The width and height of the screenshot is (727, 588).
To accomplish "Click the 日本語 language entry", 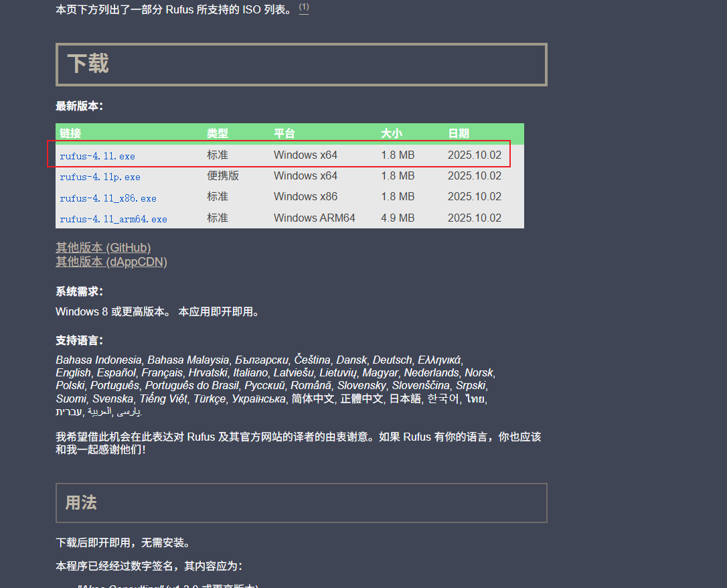I will pyautogui.click(x=405, y=398).
